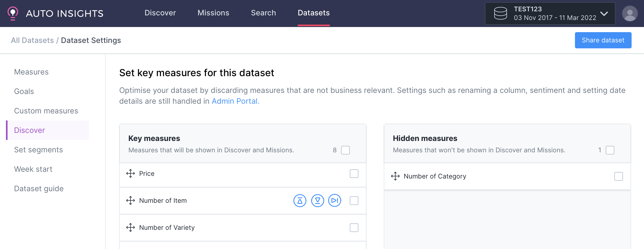Select Week start in the sidebar
The height and width of the screenshot is (249, 644).
(33, 169)
